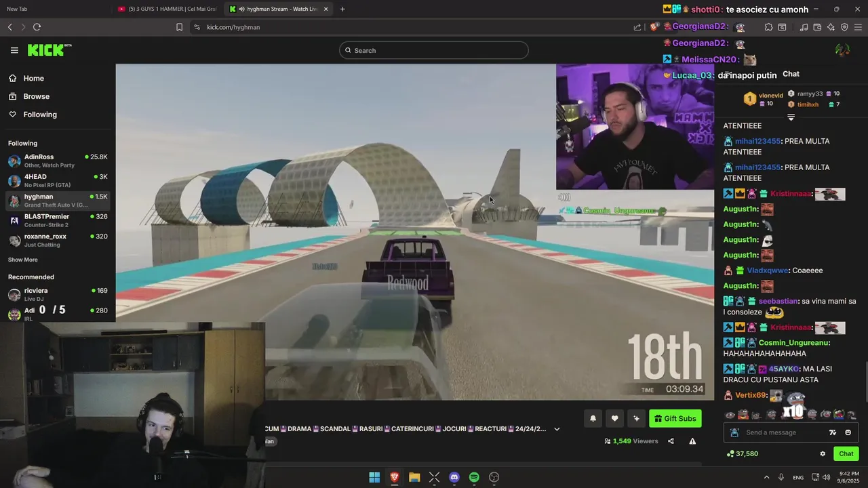Click the volume speaker icon in the tray
Image resolution: width=868 pixels, height=488 pixels.
point(826,477)
